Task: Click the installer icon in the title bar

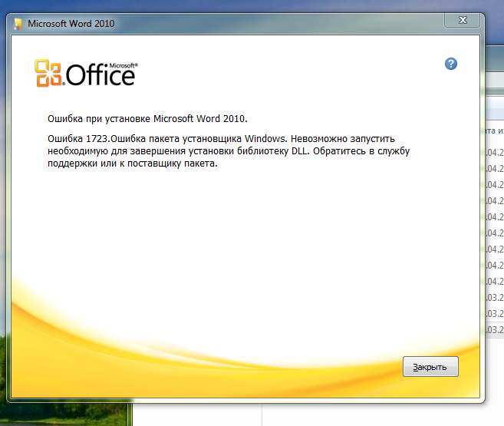Action: [18, 24]
